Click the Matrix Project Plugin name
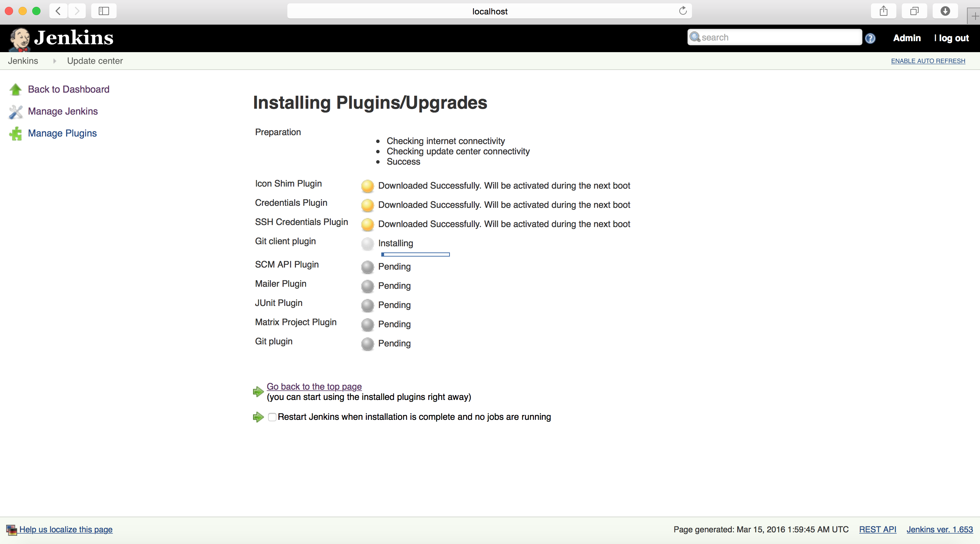This screenshot has width=980, height=544. pos(296,322)
